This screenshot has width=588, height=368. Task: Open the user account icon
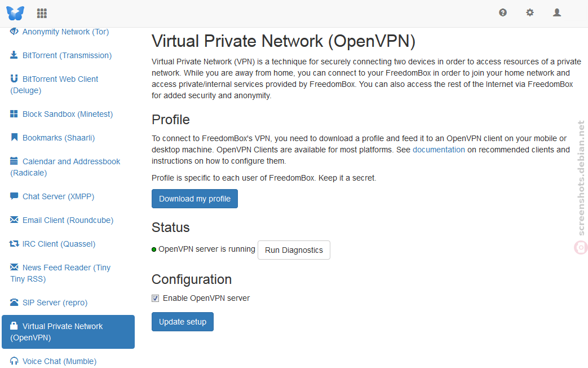(557, 13)
